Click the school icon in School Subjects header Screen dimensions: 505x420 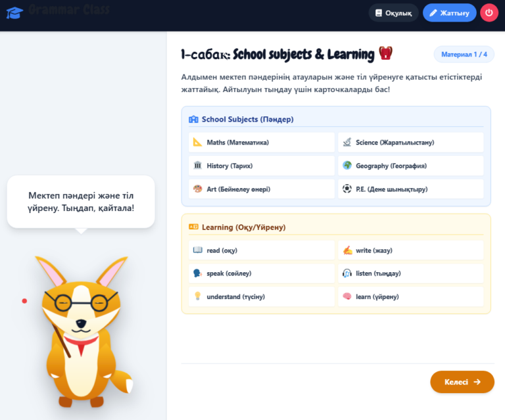193,120
